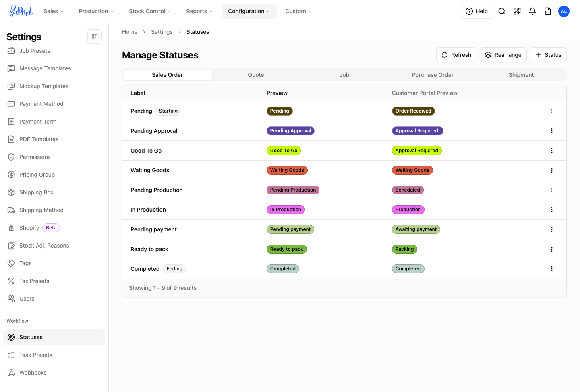Expand the Sales dropdown menu
The height and width of the screenshot is (392, 580).
click(54, 11)
